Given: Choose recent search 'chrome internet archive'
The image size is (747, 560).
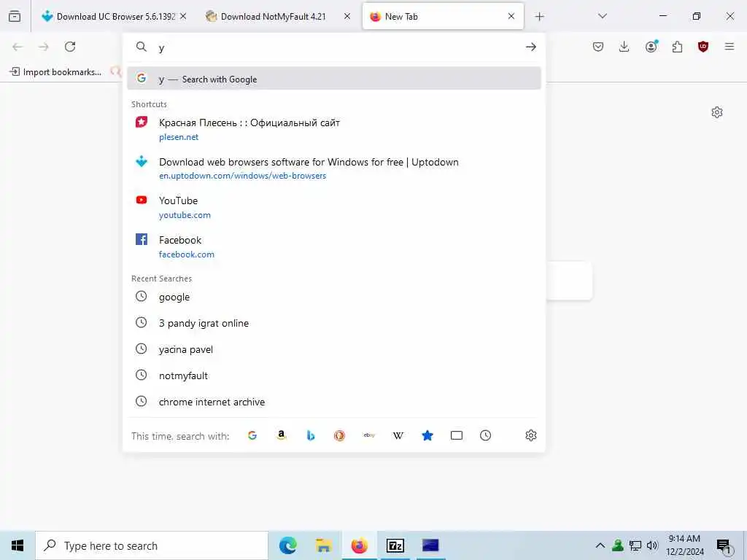Looking at the screenshot, I should [334, 402].
